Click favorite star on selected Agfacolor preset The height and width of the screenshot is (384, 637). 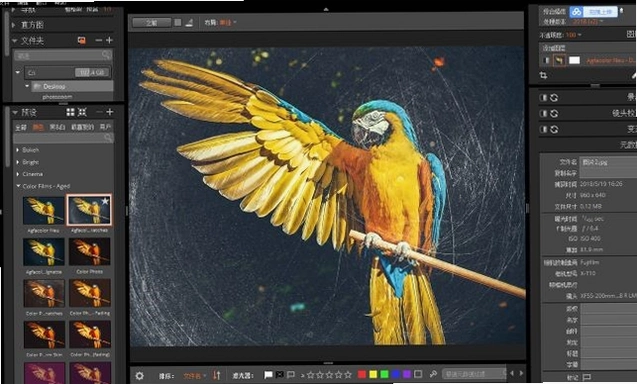105,201
